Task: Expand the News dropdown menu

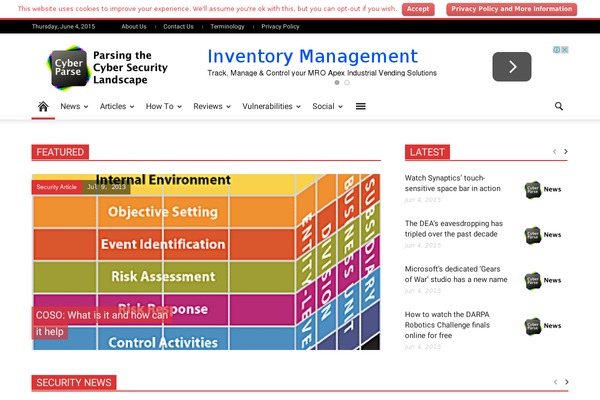Action: click(x=74, y=106)
